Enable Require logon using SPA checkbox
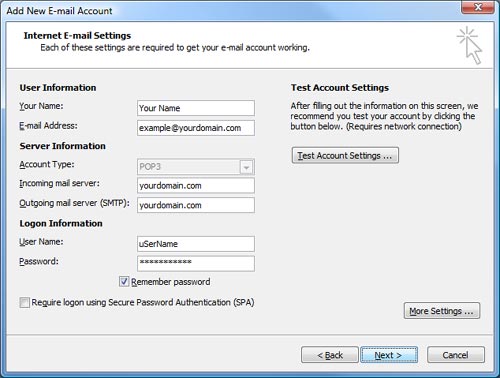The width and height of the screenshot is (500, 378). [24, 302]
